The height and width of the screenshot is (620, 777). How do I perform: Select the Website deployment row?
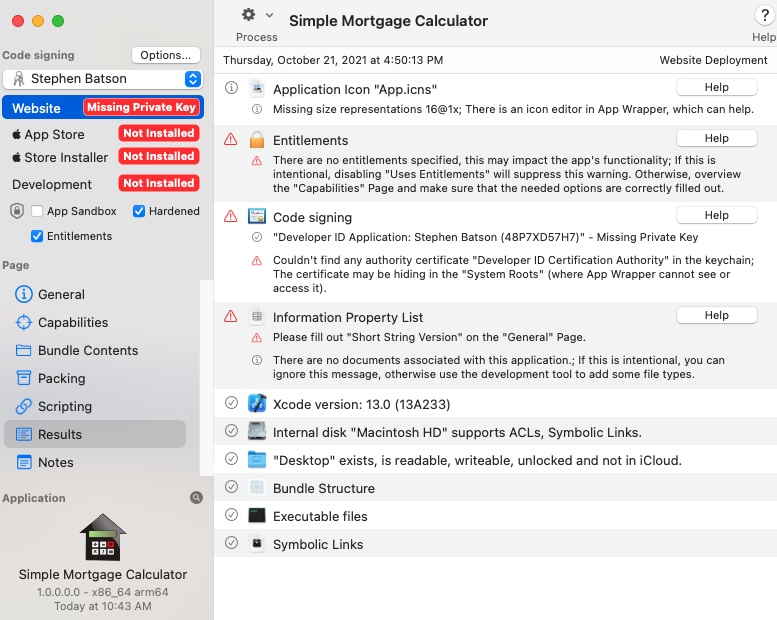[x=103, y=108]
